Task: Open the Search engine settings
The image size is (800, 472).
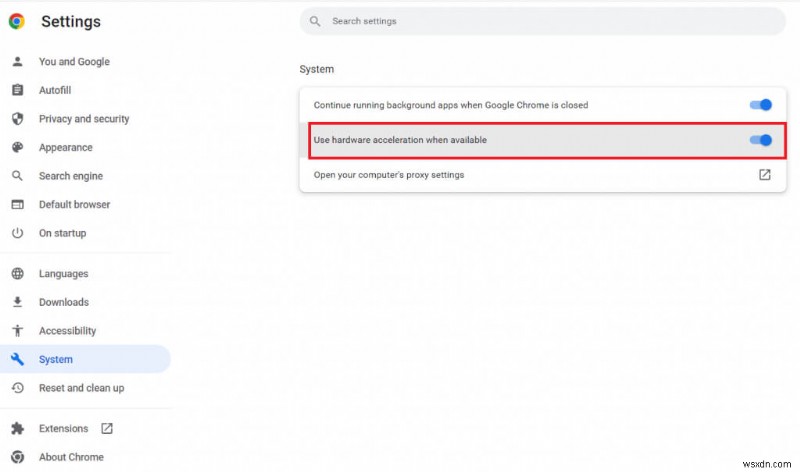Action: (71, 176)
